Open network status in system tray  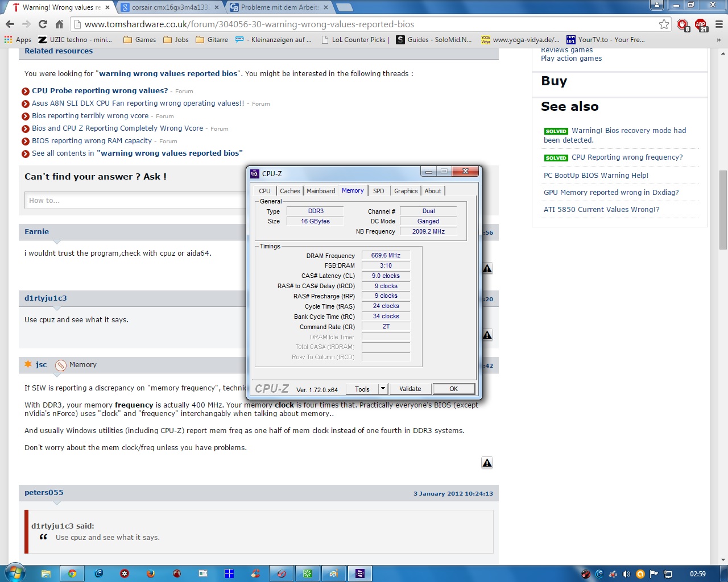pos(668,574)
